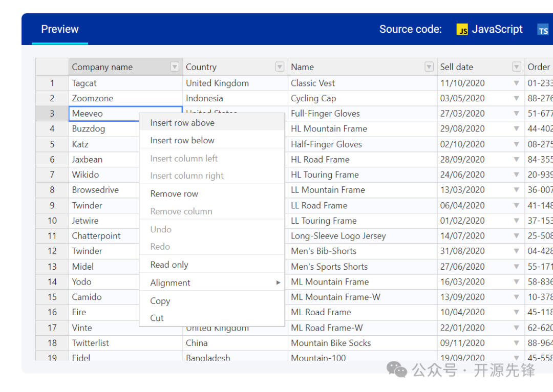Choose Insert row above from context menu

[x=182, y=123]
